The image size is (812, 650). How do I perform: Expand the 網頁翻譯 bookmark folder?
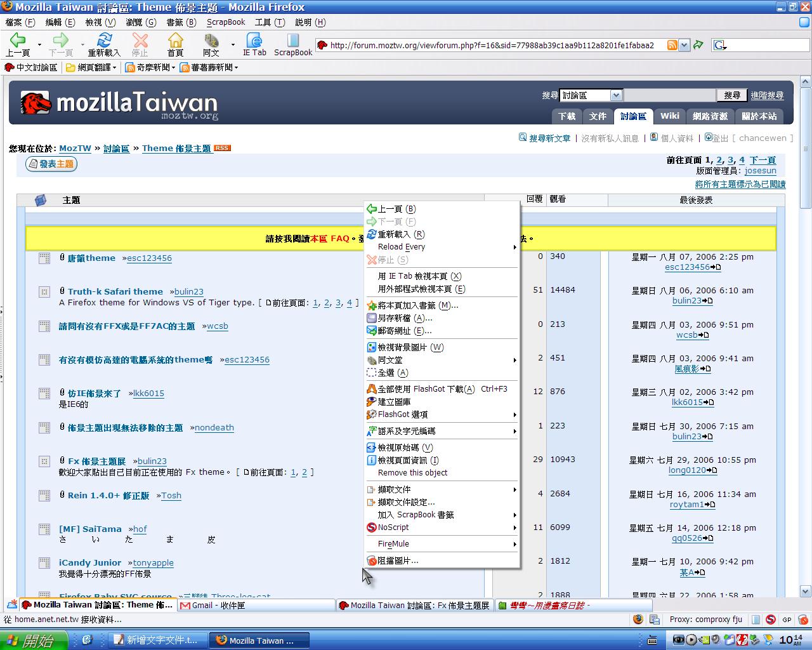92,67
